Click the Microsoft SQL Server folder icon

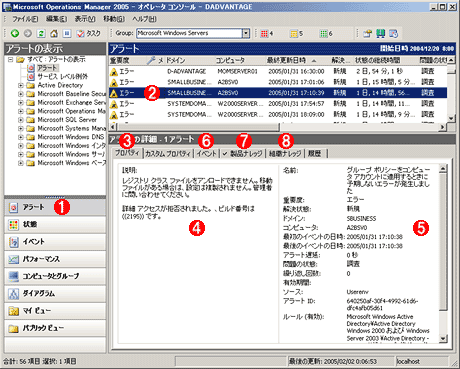pos(31,120)
